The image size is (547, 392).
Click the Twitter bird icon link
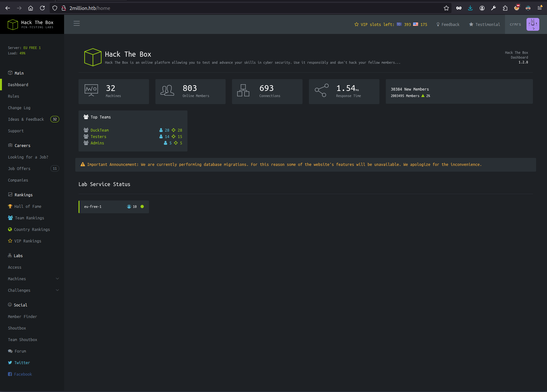[10, 363]
